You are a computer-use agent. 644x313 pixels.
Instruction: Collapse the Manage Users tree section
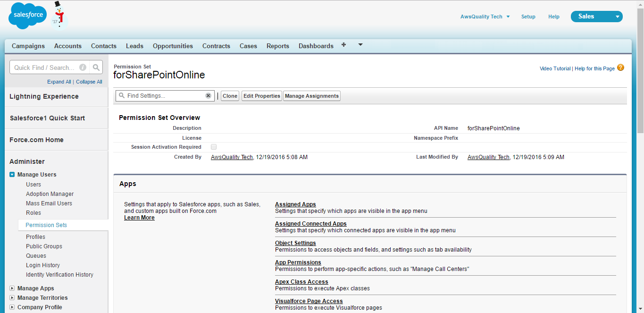pyautogui.click(x=12, y=175)
